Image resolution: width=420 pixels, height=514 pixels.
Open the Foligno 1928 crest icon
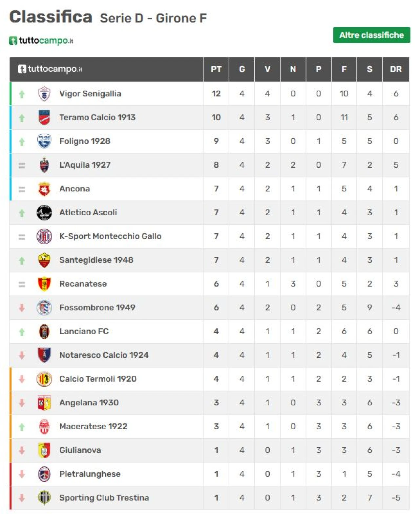[44, 141]
